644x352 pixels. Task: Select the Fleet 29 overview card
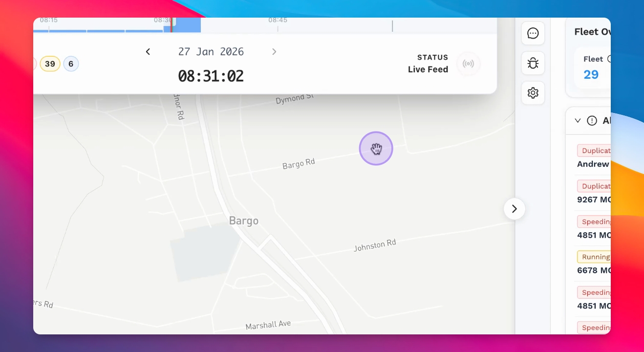pos(593,68)
